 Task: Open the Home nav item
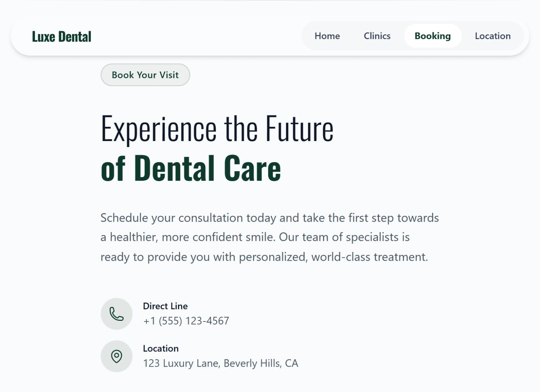pyautogui.click(x=327, y=36)
